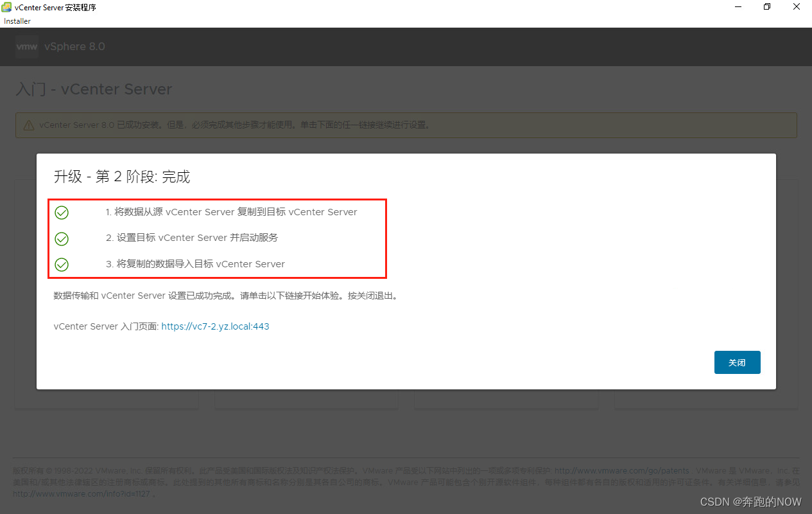This screenshot has width=812, height=514.
Task: Click the 'vCenter Server 8.0 已成功安装' warning banner text
Action: coord(234,125)
